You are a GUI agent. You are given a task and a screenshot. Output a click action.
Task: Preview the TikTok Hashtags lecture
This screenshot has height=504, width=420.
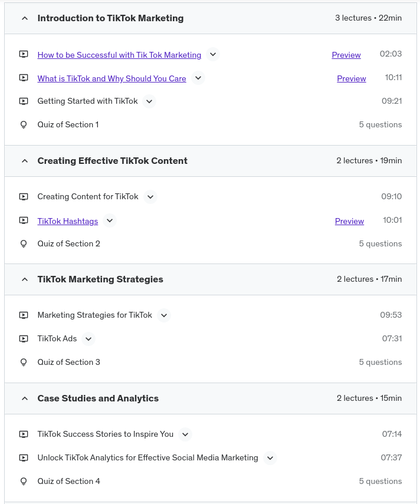tap(349, 221)
